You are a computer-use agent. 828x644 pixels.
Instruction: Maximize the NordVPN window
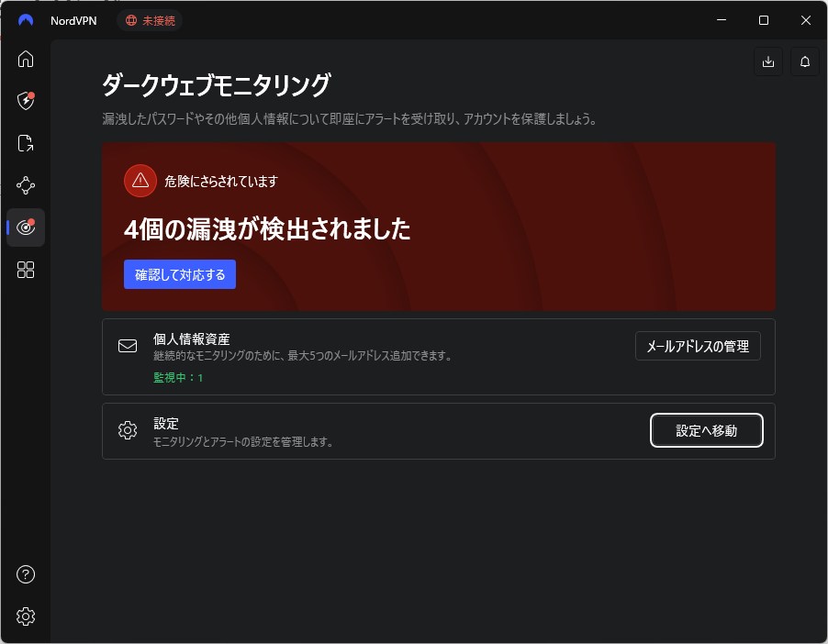(764, 20)
